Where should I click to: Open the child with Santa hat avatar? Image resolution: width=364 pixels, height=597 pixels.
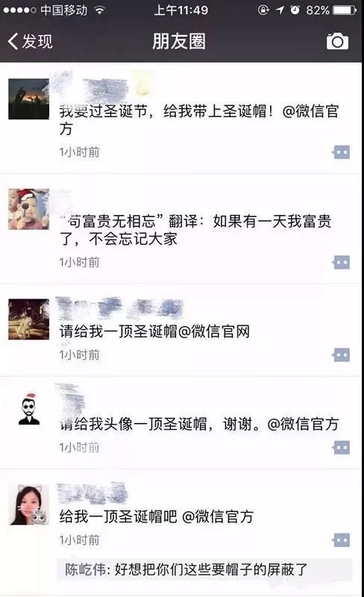[29, 209]
